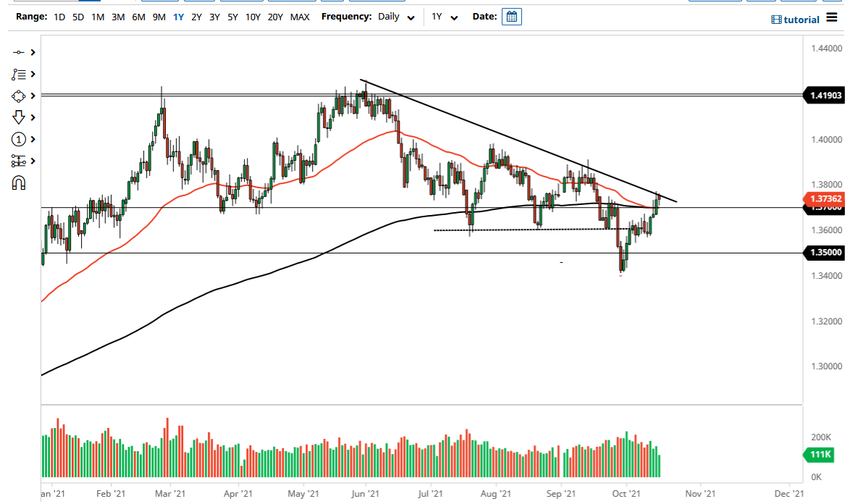Screen dimensions: 850x504
Task: Expand the shape tool options arrow
Action: click(x=33, y=96)
